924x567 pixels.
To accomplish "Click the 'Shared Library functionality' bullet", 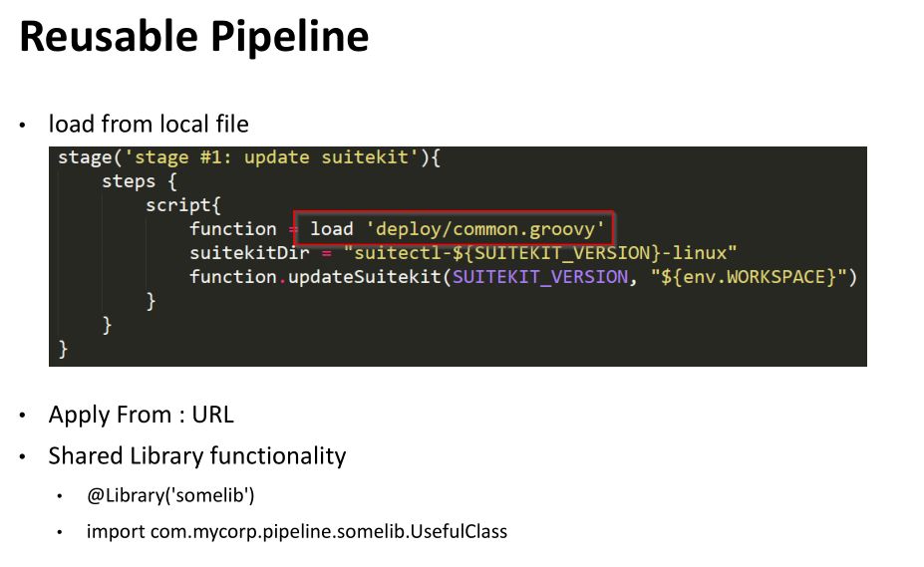I will pos(197,456).
